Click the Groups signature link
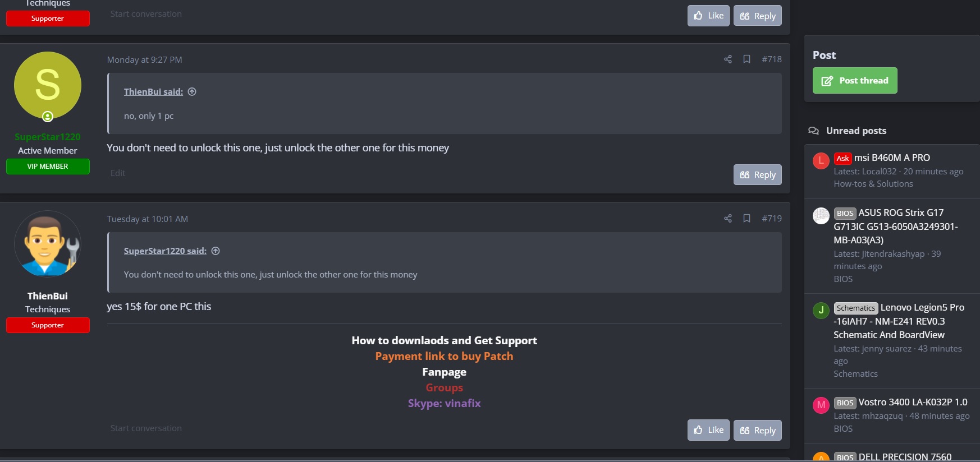This screenshot has width=980, height=462. [x=444, y=388]
